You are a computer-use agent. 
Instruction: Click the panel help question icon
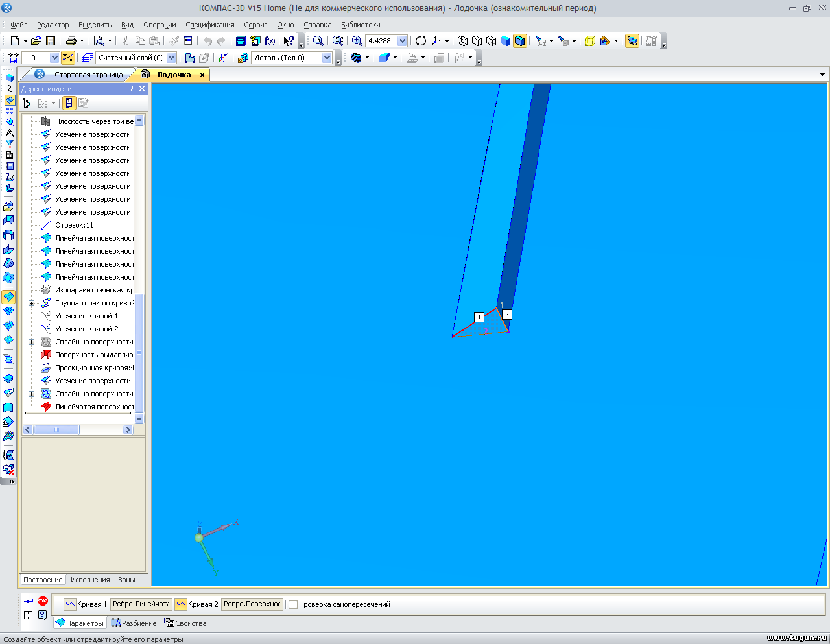[42, 615]
